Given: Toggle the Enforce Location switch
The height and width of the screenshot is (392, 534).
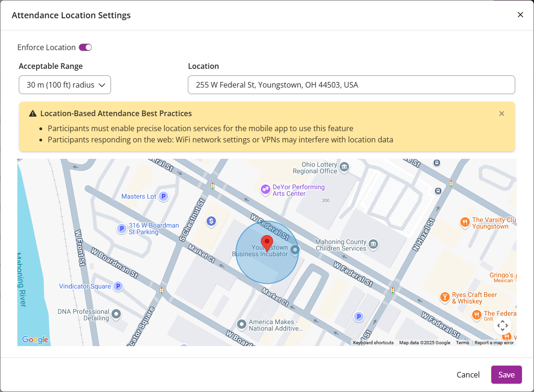Looking at the screenshot, I should click(x=85, y=47).
